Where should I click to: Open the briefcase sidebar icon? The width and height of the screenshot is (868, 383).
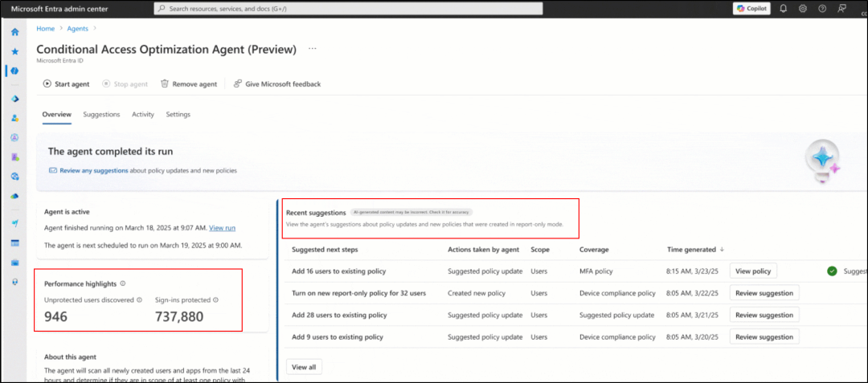[15, 262]
